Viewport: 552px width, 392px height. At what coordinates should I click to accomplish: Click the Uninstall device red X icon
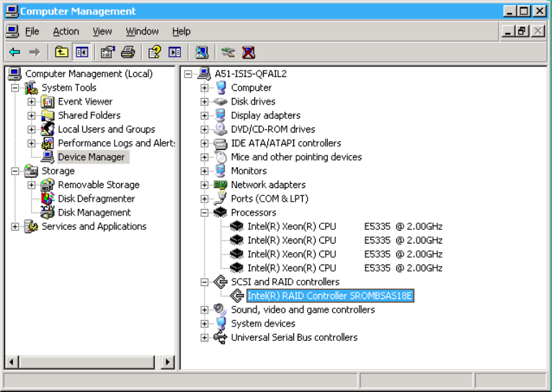tap(249, 53)
